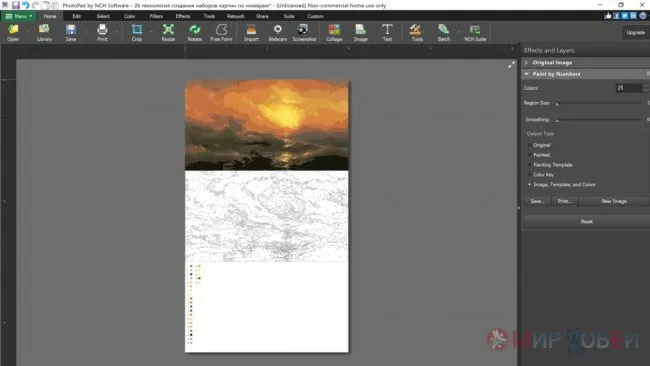Open an image with the Open icon
This screenshot has height=366, width=650.
pos(13,32)
